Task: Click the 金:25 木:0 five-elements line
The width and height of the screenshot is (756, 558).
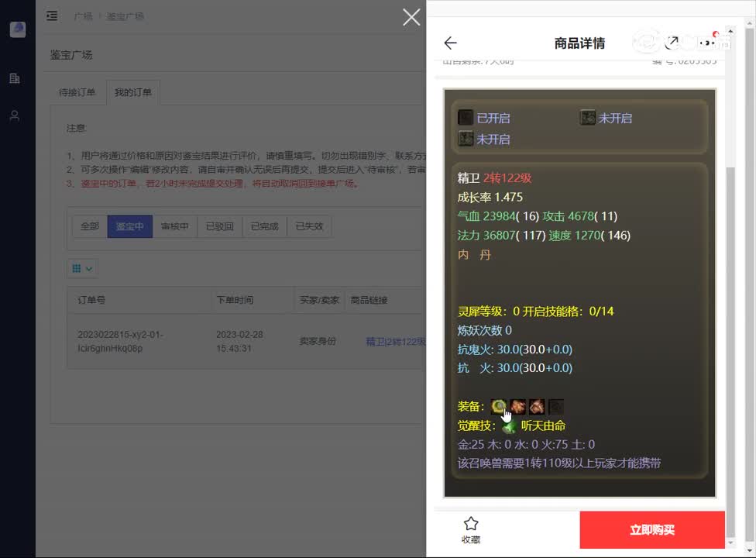Action: pos(526,444)
